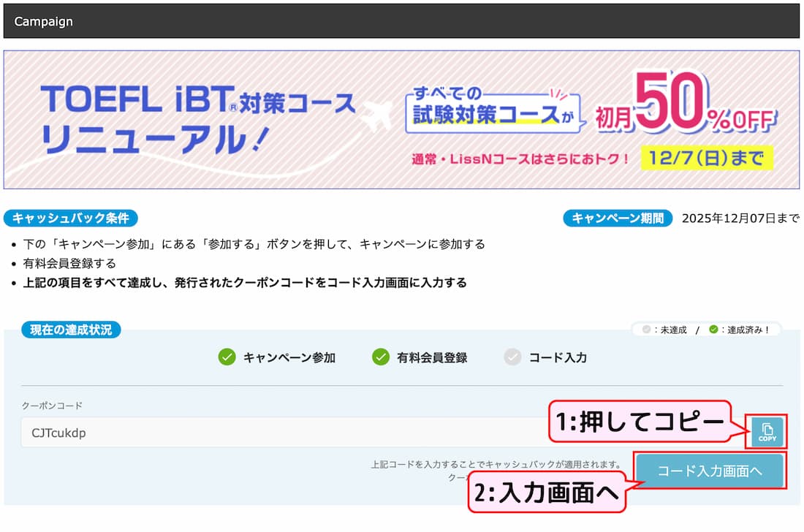This screenshot has width=804, height=532.
Task: Select the coupon code field containing CJTcukdp
Action: pyautogui.click(x=292, y=433)
